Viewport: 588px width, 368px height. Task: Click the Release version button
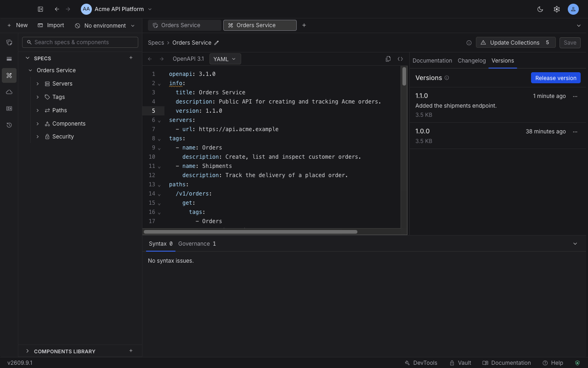click(556, 78)
